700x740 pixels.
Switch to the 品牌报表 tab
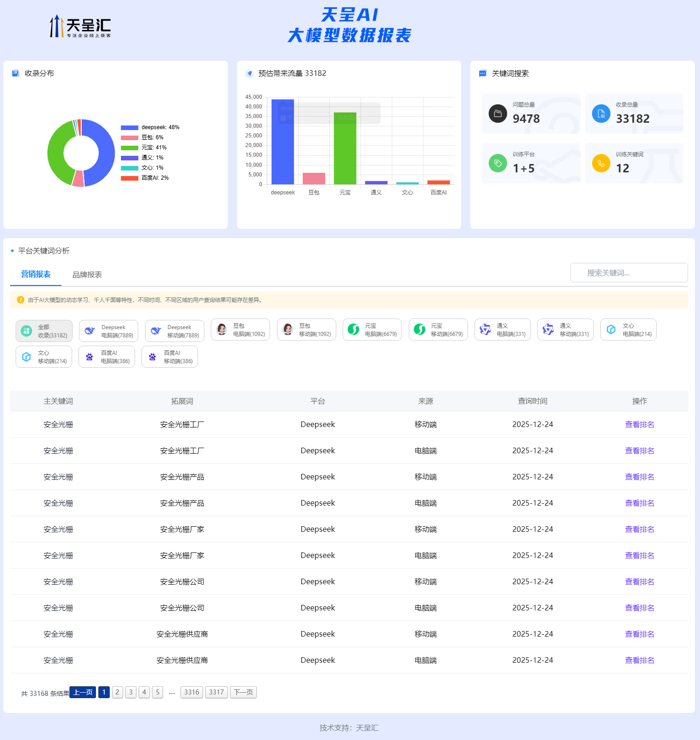point(87,274)
